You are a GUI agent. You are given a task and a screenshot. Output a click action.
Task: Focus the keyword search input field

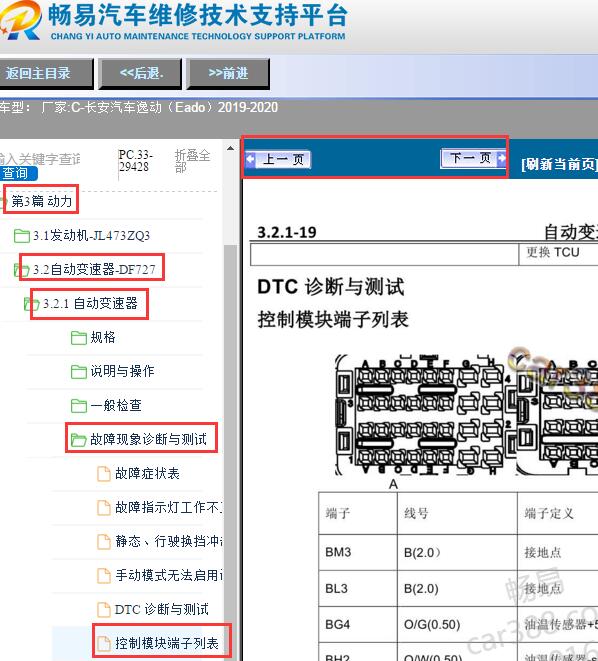click(x=40, y=159)
